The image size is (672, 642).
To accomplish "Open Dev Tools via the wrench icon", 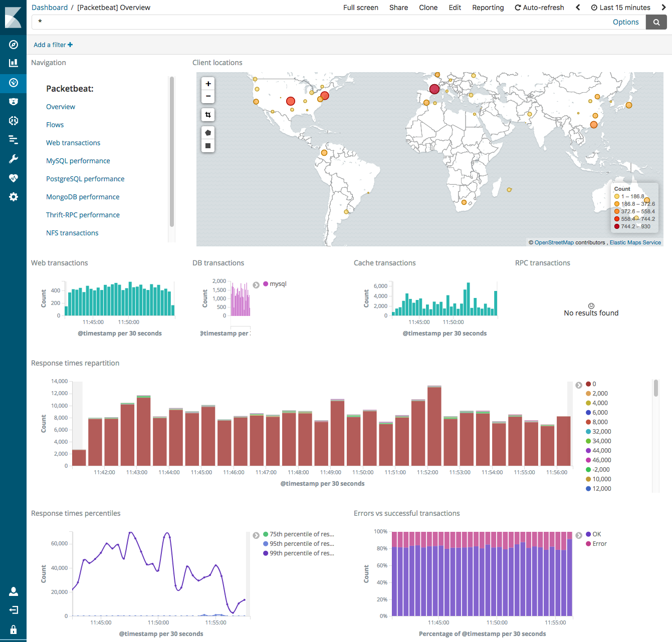I will tap(13, 159).
